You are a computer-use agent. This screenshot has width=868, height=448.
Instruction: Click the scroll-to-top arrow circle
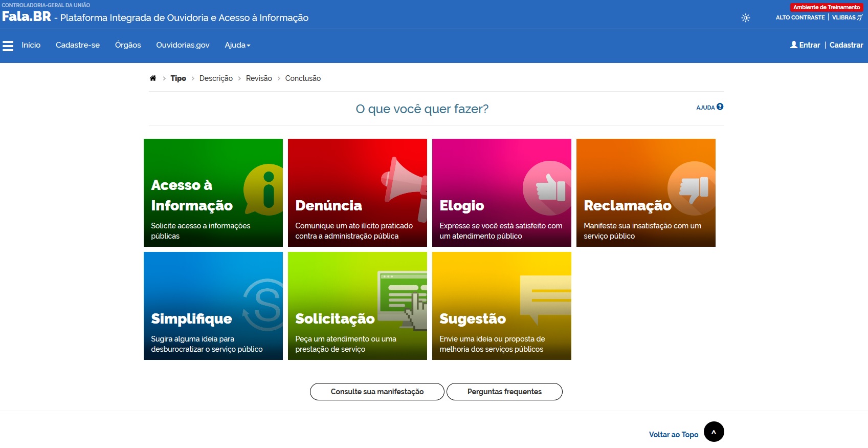point(714,432)
